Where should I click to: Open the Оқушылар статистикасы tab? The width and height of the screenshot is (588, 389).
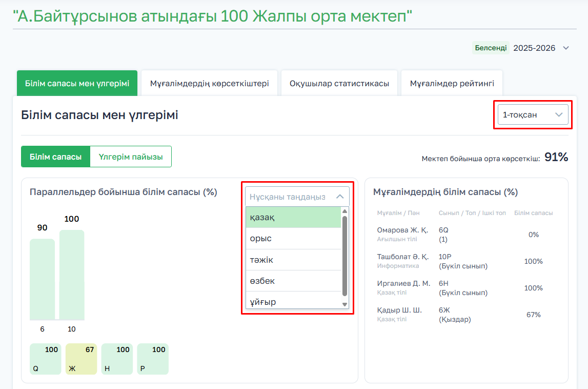(x=339, y=83)
